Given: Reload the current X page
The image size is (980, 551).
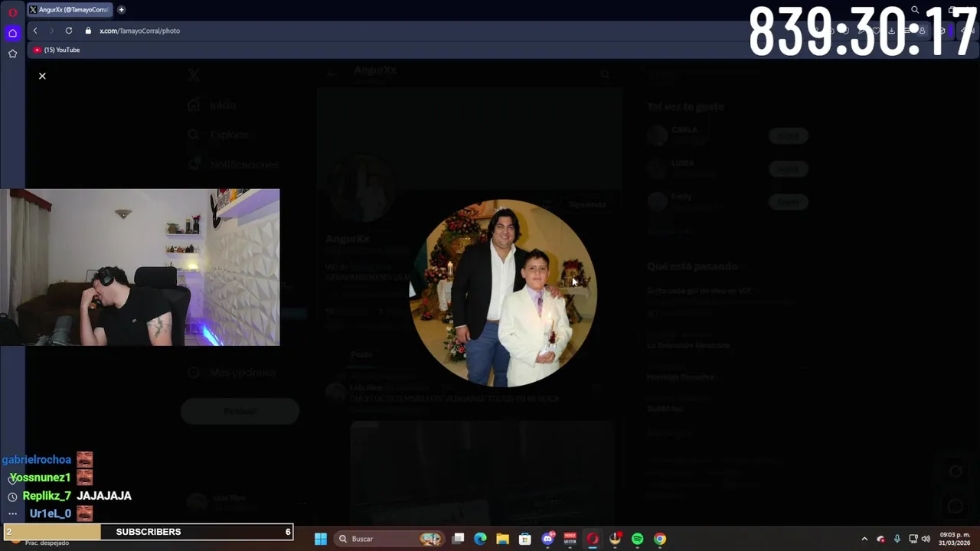Looking at the screenshot, I should [69, 31].
